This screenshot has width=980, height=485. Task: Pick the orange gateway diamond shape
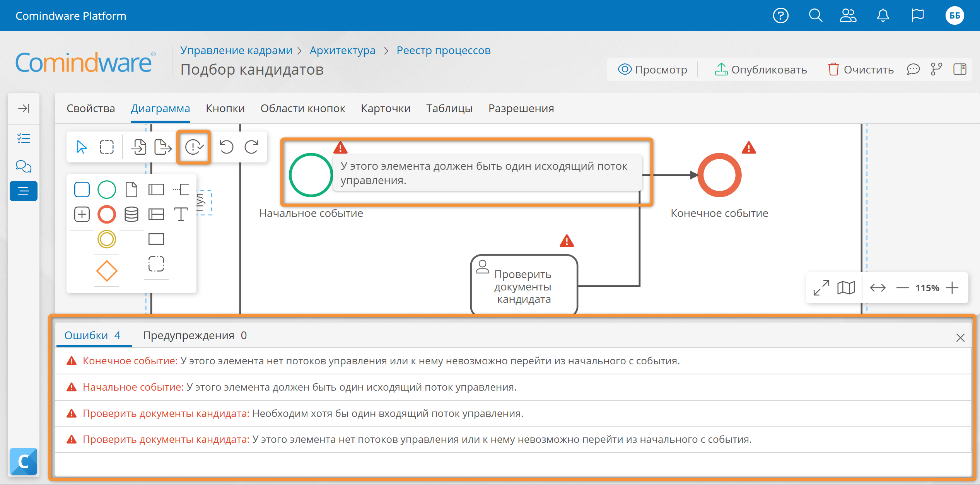pos(107,271)
